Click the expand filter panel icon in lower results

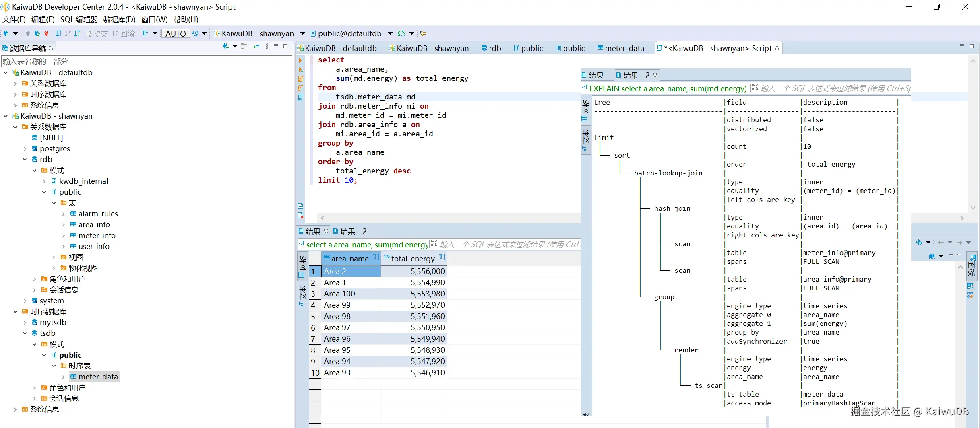tap(434, 243)
